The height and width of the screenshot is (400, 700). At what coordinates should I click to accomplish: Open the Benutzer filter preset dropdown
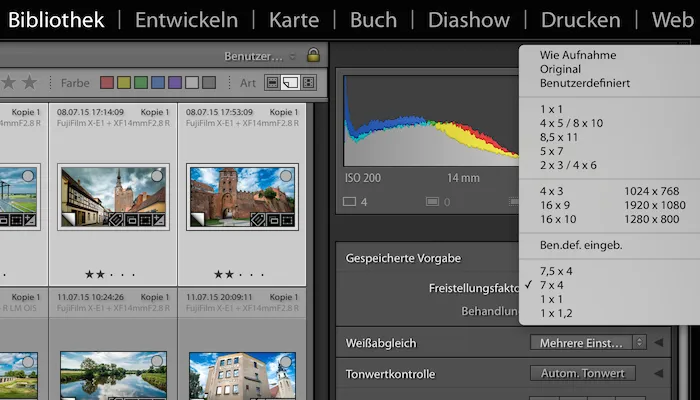point(260,56)
